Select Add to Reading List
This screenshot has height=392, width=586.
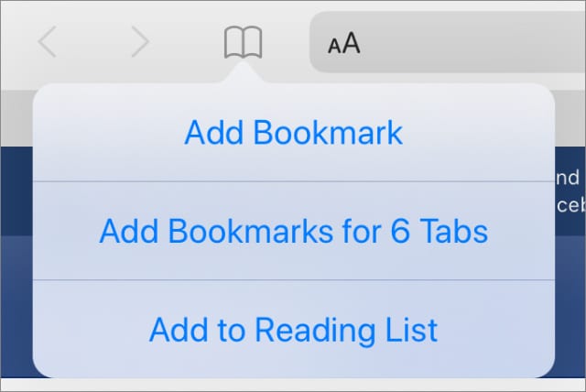point(294,330)
